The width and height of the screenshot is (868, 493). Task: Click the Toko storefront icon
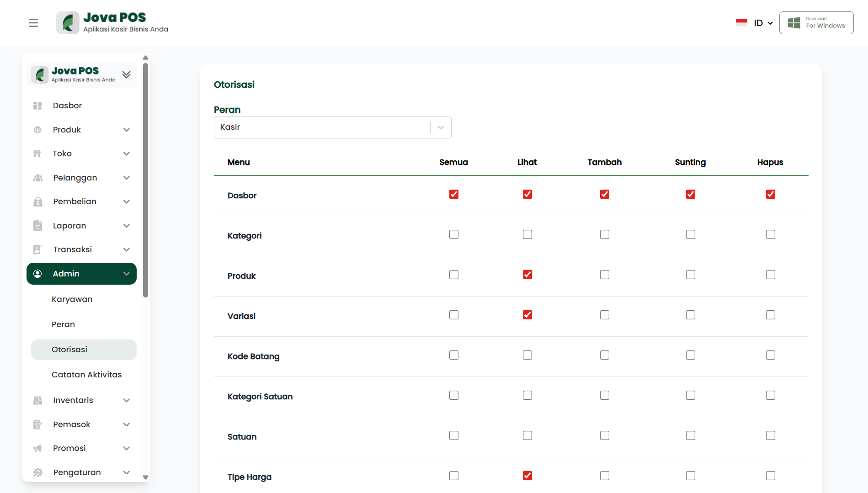pos(37,154)
